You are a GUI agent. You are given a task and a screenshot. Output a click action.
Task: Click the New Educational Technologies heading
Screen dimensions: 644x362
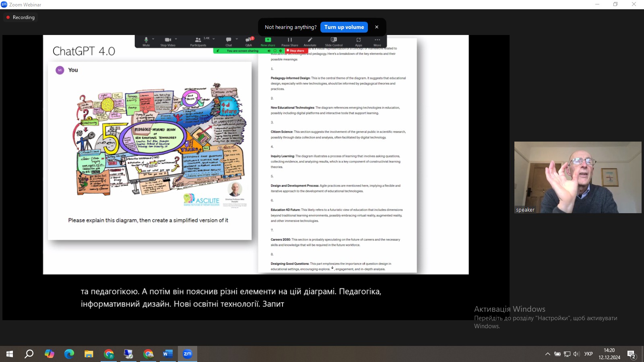click(292, 107)
